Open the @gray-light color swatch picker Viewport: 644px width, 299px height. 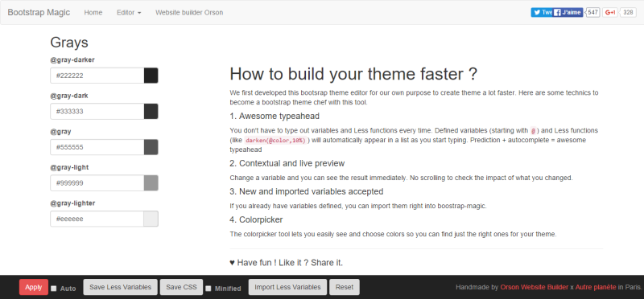151,183
